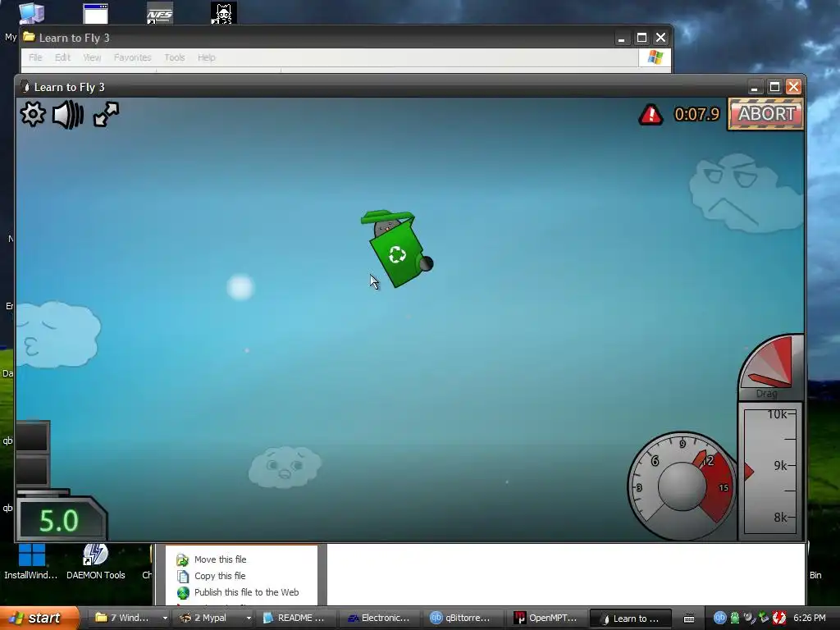Open My Computer desktop icon
This screenshot has width=840, height=630.
31,13
